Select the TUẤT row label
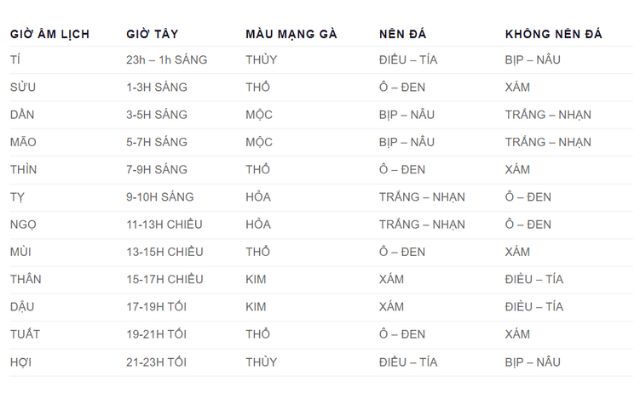This screenshot has height=400, width=640. [25, 334]
